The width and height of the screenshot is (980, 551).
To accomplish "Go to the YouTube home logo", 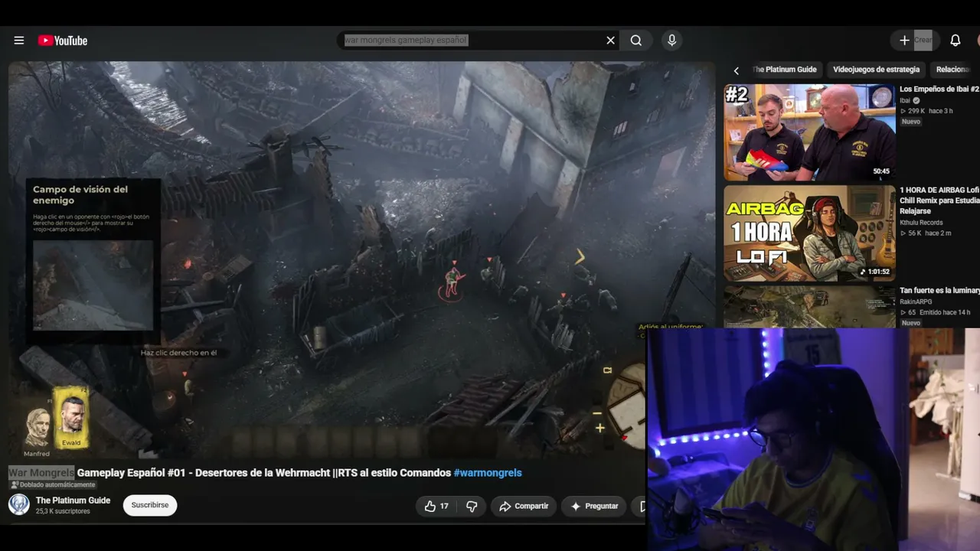I will 63,41.
